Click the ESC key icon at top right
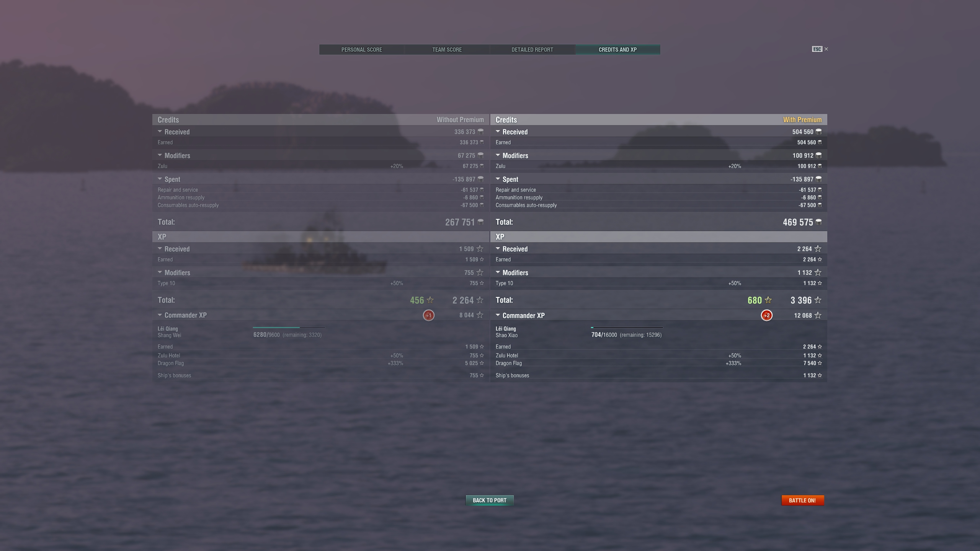The width and height of the screenshot is (980, 551). coord(817,49)
